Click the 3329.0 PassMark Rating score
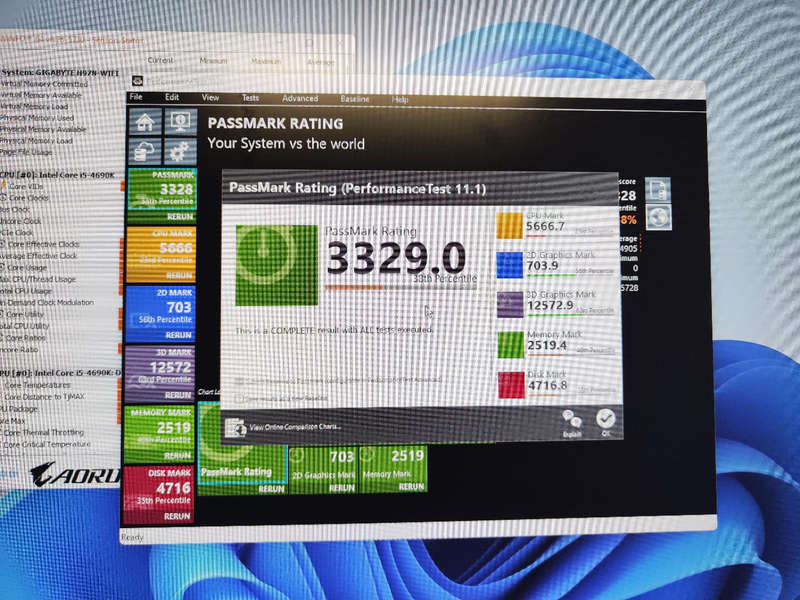Viewport: 800px width, 600px height. [x=396, y=257]
